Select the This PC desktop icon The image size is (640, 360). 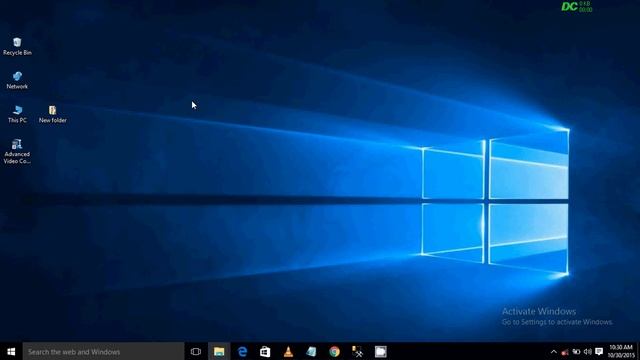point(17,114)
